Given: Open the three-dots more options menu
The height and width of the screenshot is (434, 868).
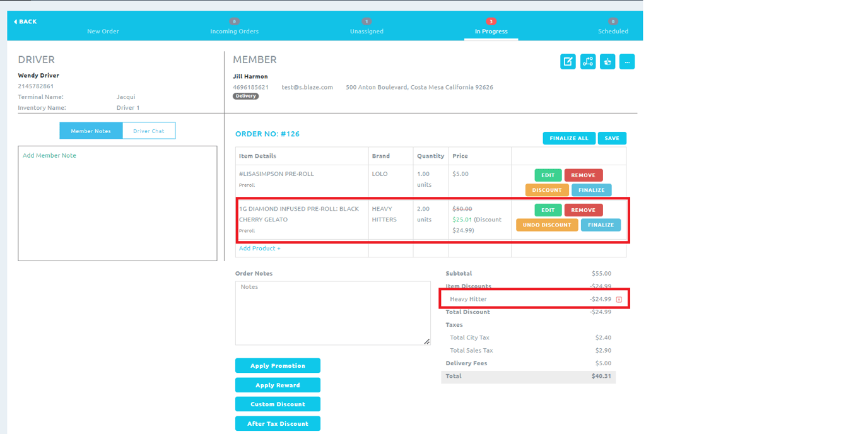Looking at the screenshot, I should pos(627,62).
